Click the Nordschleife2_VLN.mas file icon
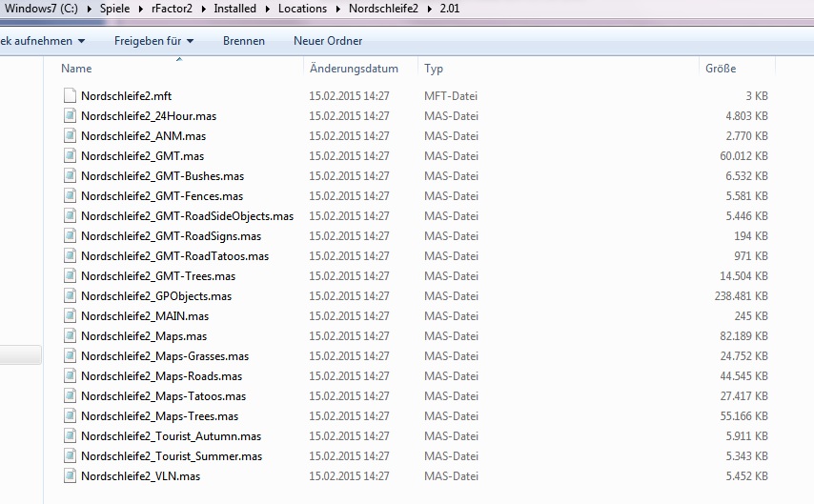 point(70,475)
